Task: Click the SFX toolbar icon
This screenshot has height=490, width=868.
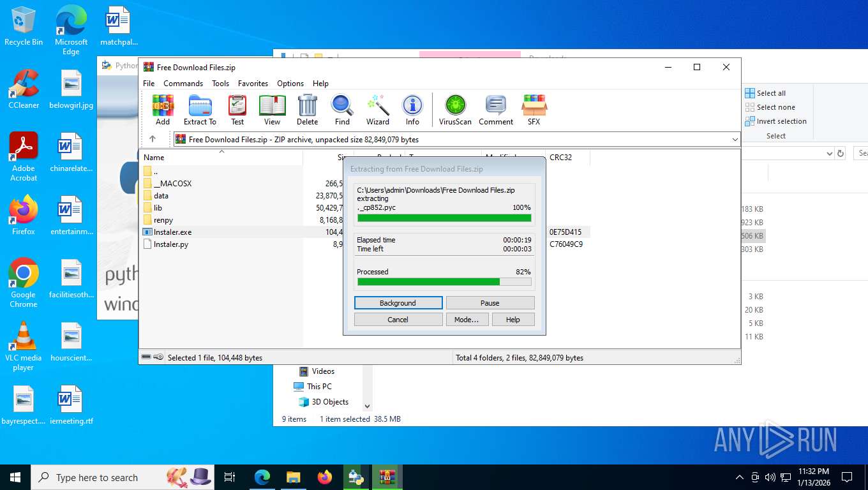Action: (534, 110)
